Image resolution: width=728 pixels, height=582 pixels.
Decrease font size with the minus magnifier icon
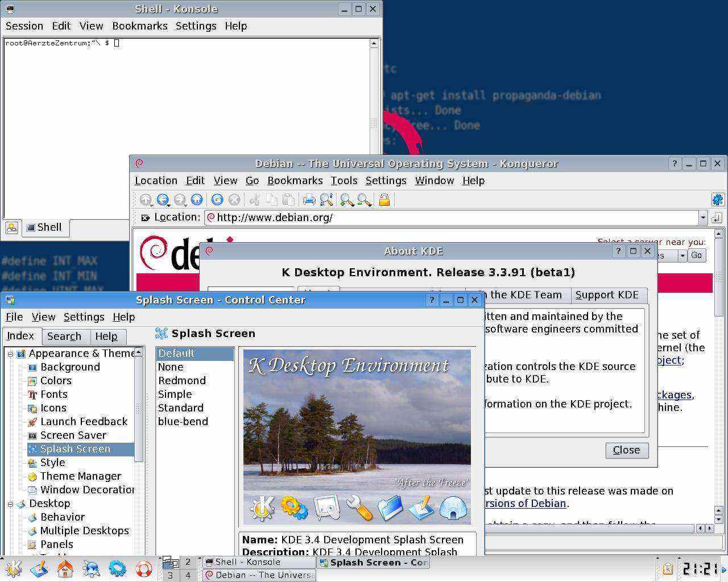364,199
